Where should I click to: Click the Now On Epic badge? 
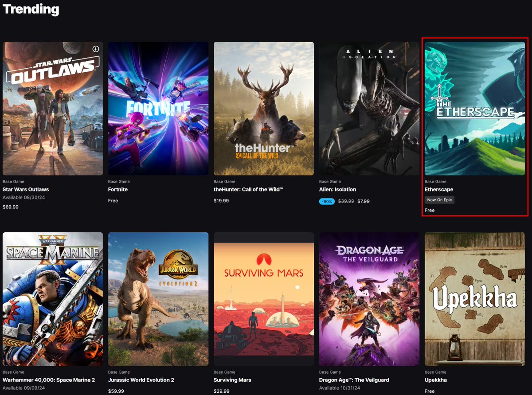pos(440,200)
